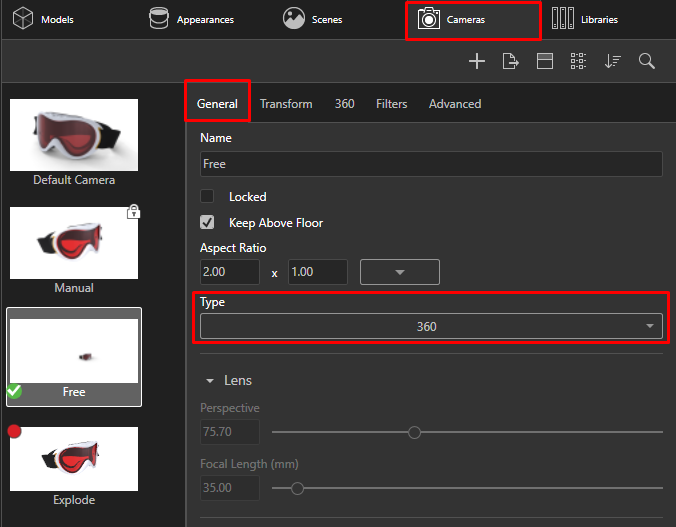Click the add new camera plus icon
This screenshot has width=676, height=527.
click(477, 62)
